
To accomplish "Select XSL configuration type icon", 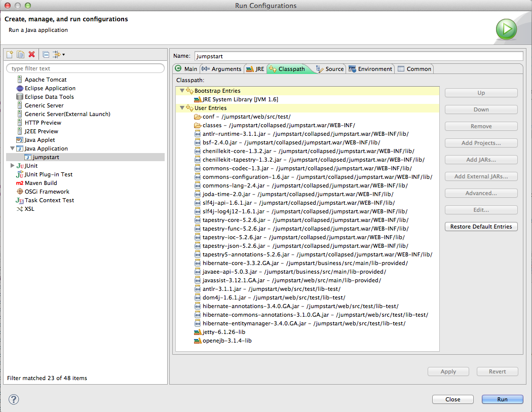I will (20, 209).
